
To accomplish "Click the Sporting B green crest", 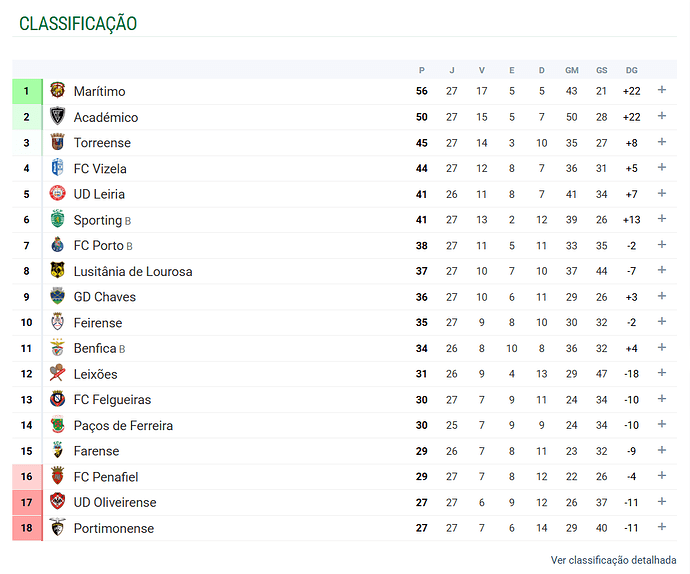I will tap(57, 220).
